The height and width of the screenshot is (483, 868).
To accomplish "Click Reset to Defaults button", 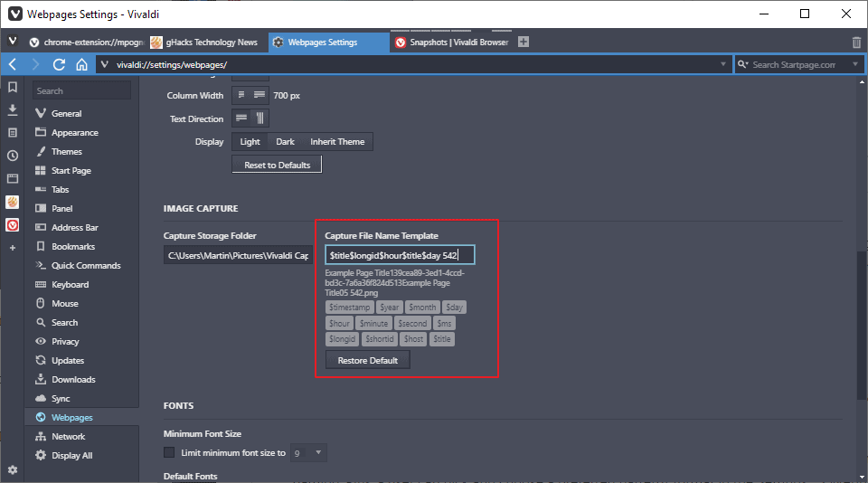I will pyautogui.click(x=277, y=165).
